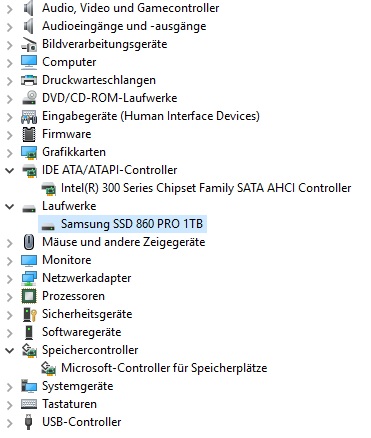Viewport: 371px width, 438px height.
Task: Select the Speichercontroller label
Action: coord(90,350)
